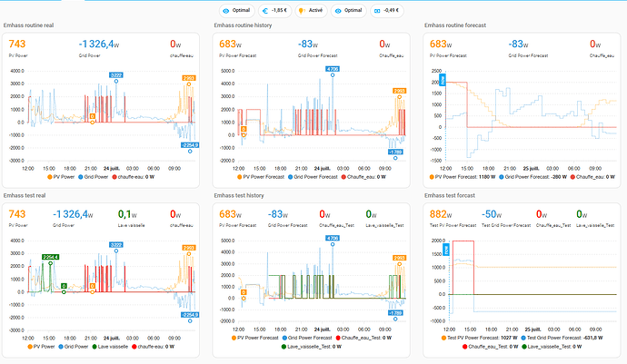The height and width of the screenshot is (364, 627).
Task: Click the Emhass routine forecast card title
Action: (x=455, y=25)
